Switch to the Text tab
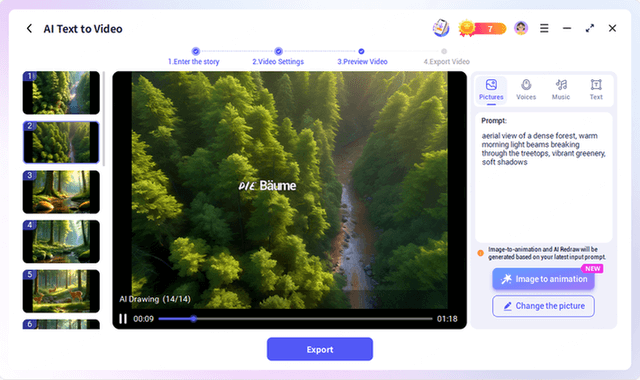This screenshot has width=640, height=380. tap(596, 90)
